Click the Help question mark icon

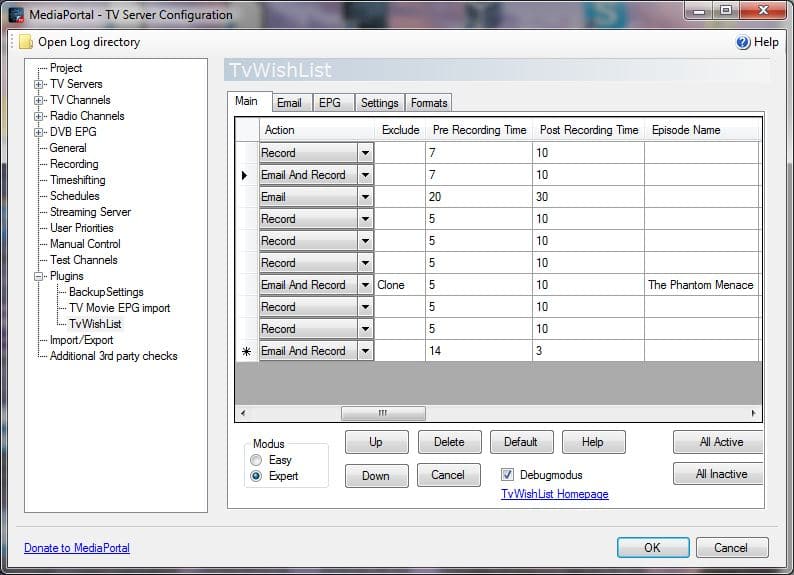743,42
